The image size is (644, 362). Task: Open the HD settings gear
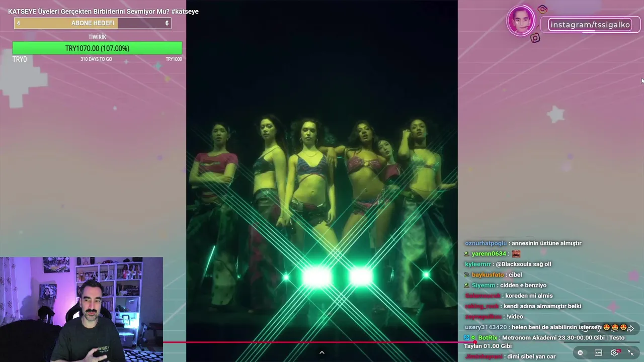(x=615, y=353)
